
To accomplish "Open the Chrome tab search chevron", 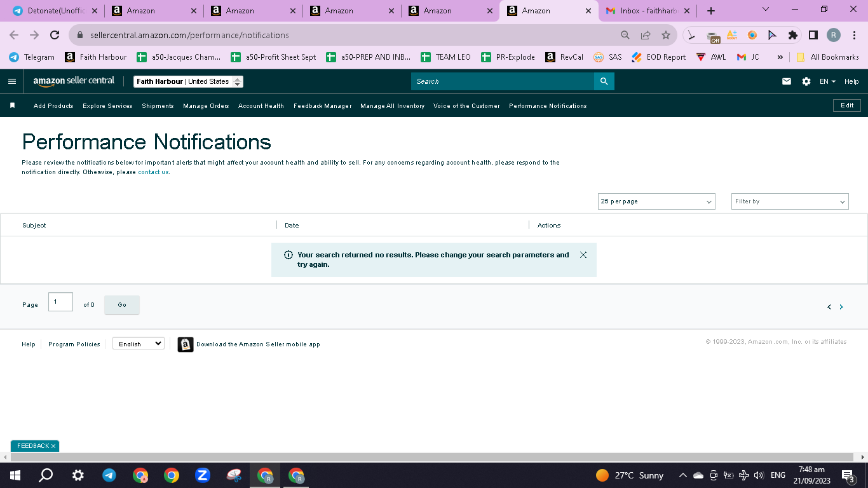I will 765,10.
